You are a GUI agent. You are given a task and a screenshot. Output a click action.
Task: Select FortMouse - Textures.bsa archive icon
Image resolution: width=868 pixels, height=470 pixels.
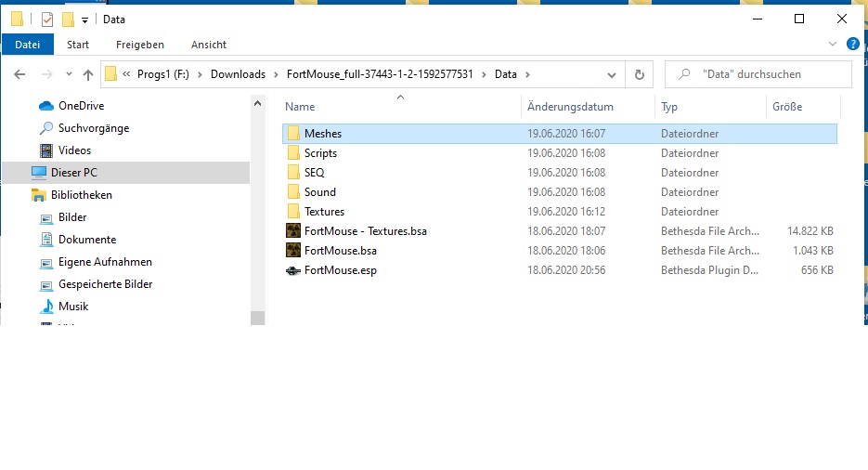coord(293,231)
